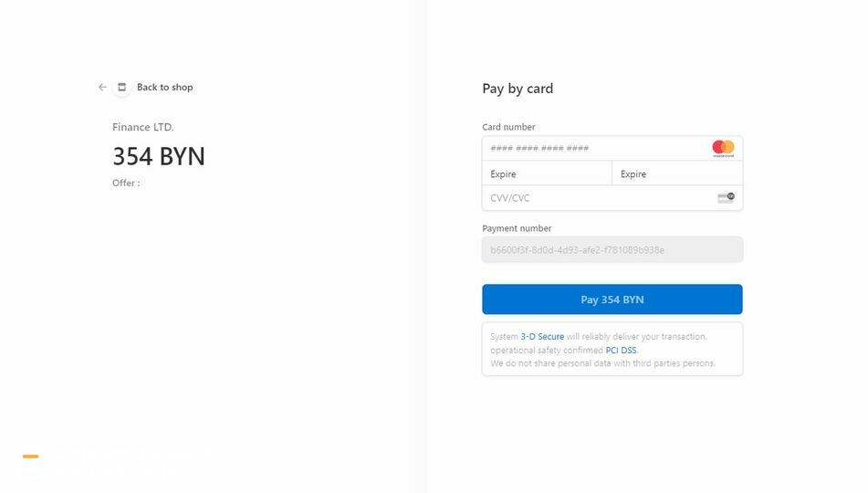The image size is (868, 493).
Task: Focus the card number input field
Action: pos(593,148)
